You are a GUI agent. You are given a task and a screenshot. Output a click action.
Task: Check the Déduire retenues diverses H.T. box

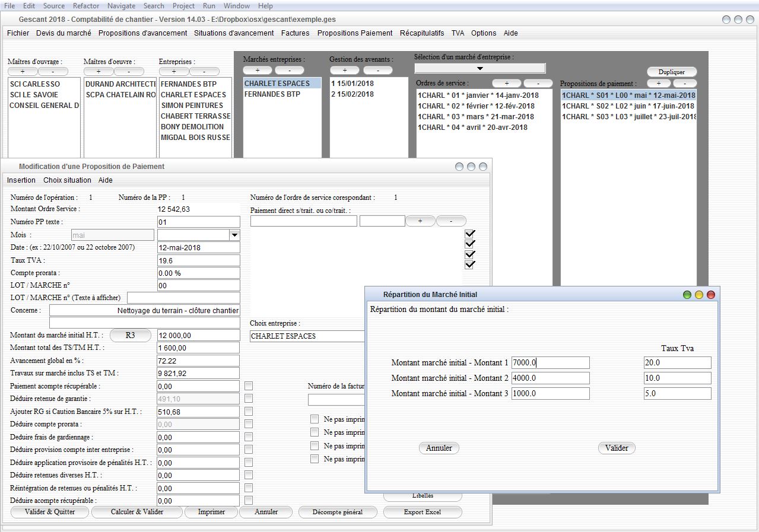click(249, 475)
